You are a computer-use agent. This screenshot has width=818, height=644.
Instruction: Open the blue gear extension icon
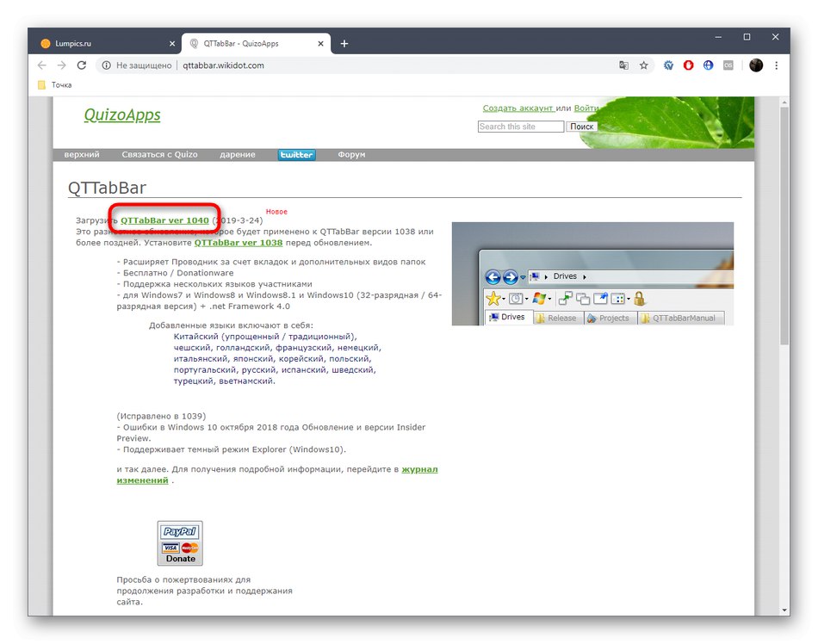pyautogui.click(x=668, y=65)
